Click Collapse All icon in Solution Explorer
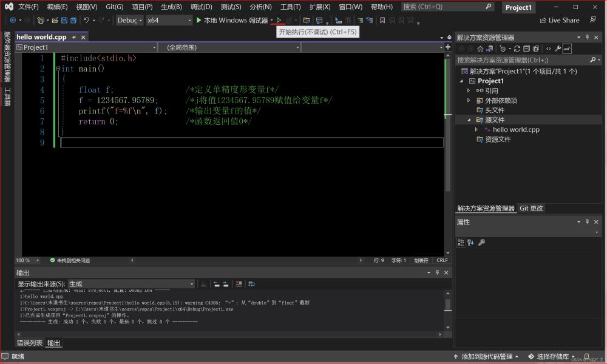Image resolution: width=607 pixels, height=364 pixels. 527,49
